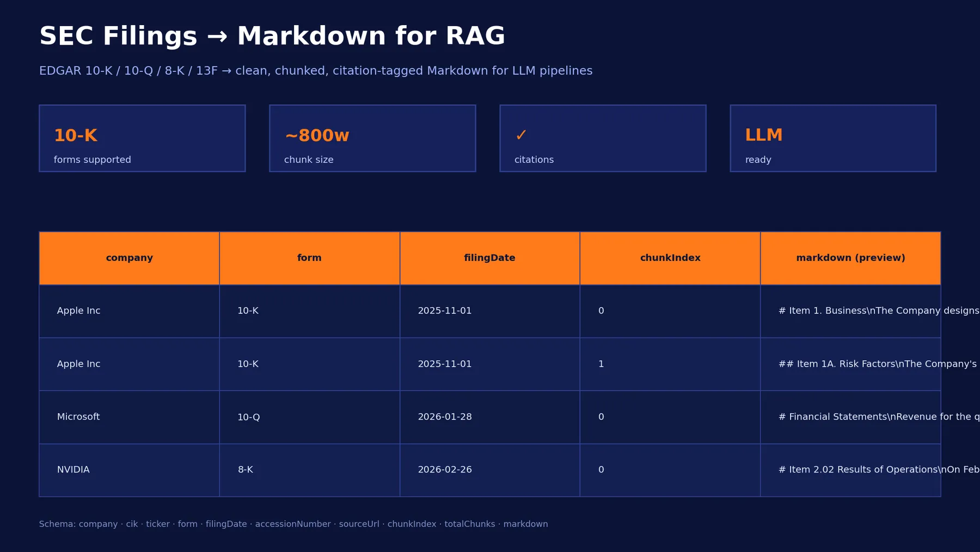Select the 8-K form cell

tap(309, 470)
